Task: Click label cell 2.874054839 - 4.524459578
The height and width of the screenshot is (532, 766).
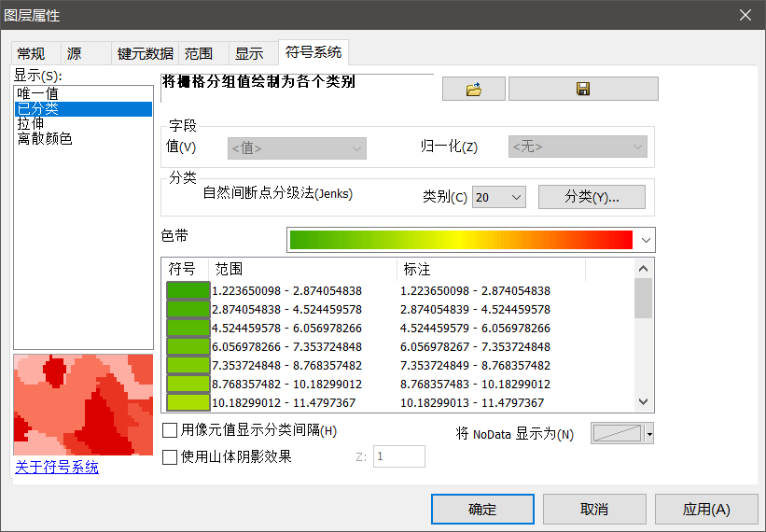Action: (x=475, y=309)
